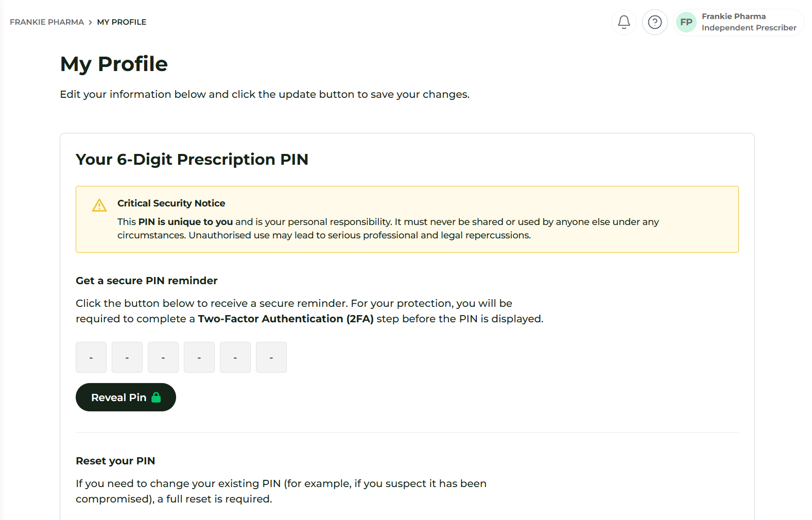The image size is (812, 520).
Task: Click the third PIN digit box
Action: click(163, 357)
